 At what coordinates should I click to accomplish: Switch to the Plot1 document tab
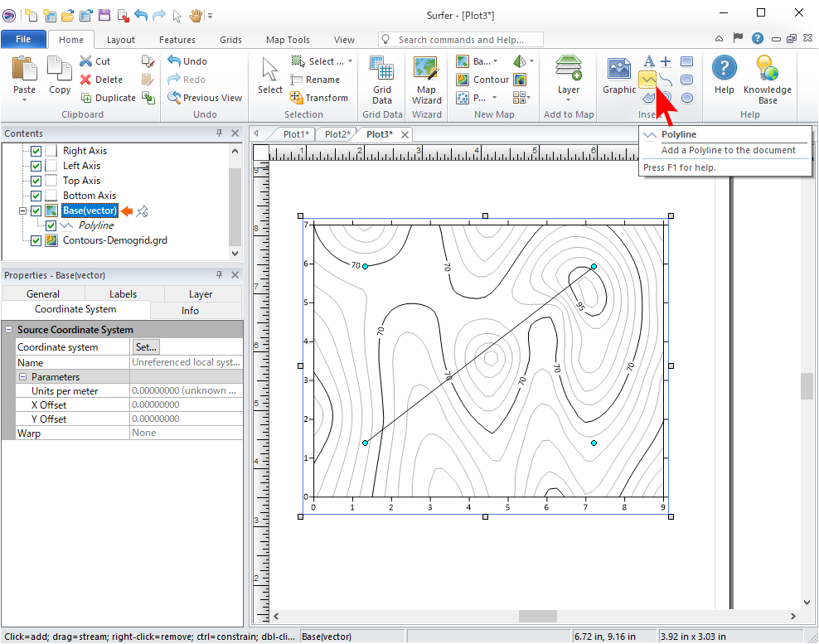point(295,134)
